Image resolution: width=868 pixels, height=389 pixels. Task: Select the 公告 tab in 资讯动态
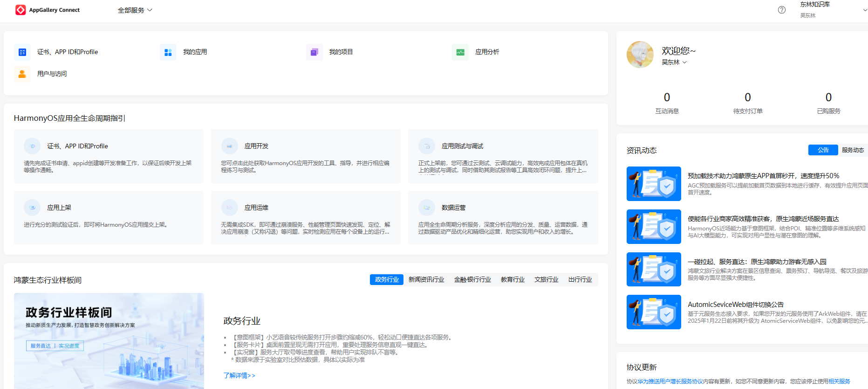(x=823, y=150)
